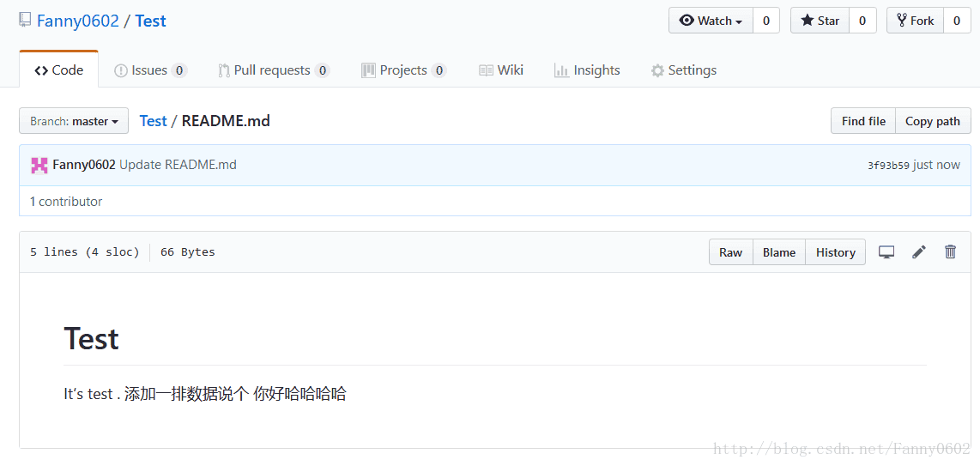Expand the Branch: master dropdown

[x=74, y=121]
